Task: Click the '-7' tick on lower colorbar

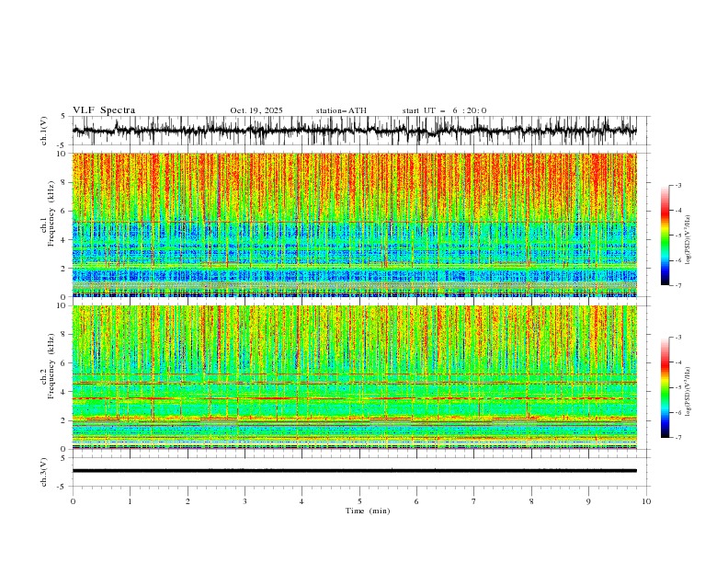Action: 678,437
